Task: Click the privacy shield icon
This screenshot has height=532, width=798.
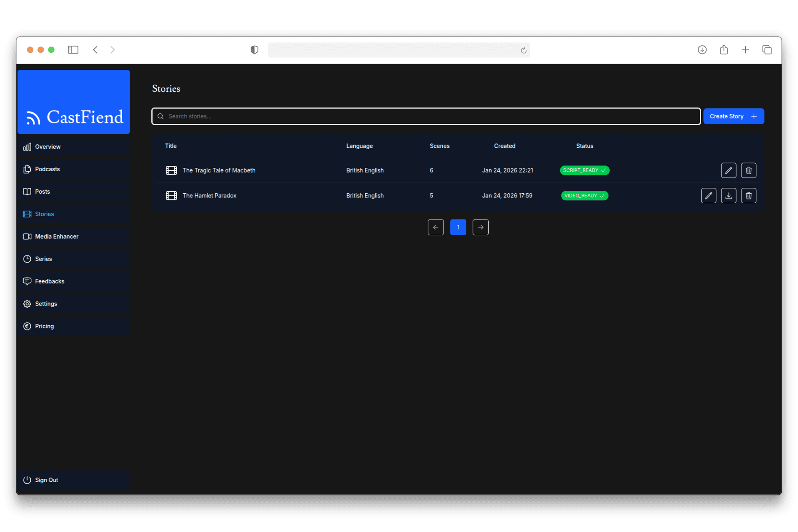Action: pyautogui.click(x=254, y=50)
